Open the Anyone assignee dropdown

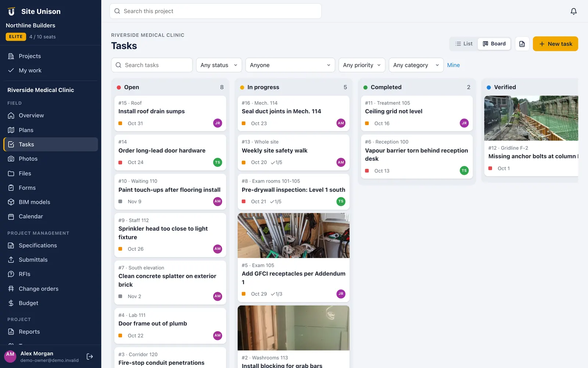[x=290, y=65]
